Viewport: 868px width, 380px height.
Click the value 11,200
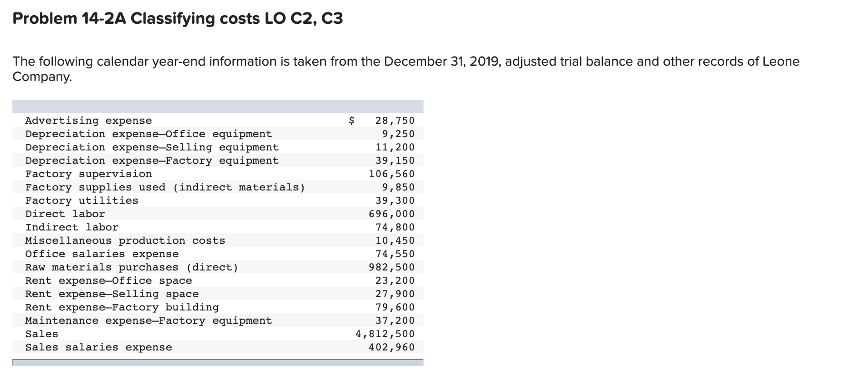coord(395,148)
